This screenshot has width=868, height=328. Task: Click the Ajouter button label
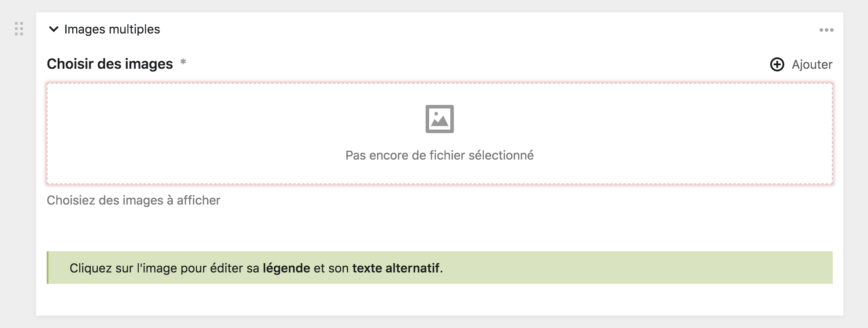[812, 64]
